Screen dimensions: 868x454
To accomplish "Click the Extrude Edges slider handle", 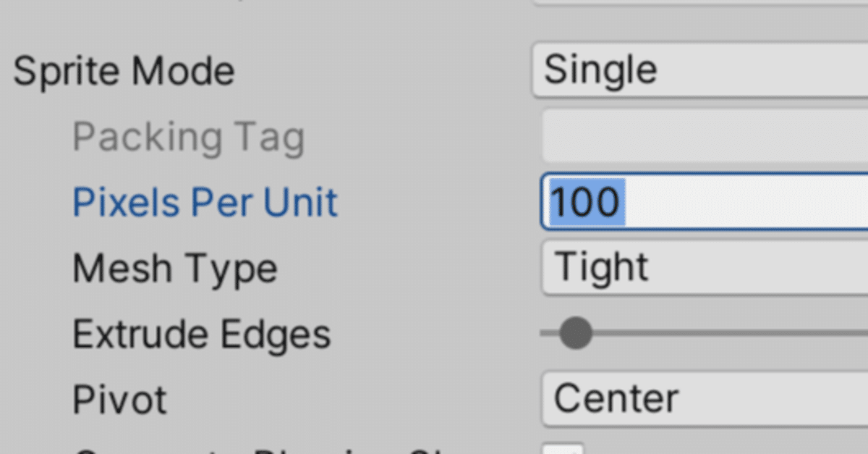I will [575, 334].
